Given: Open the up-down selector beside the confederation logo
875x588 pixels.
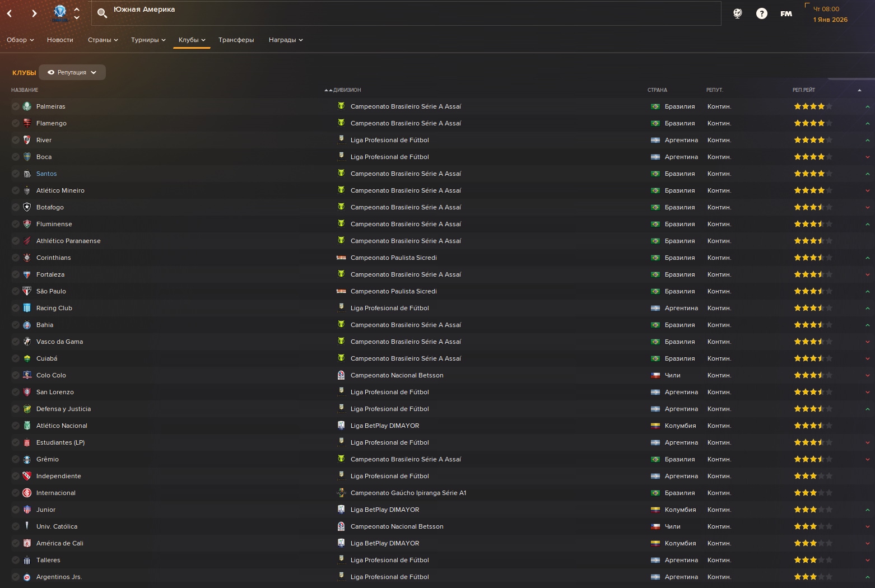Looking at the screenshot, I should tap(77, 13).
